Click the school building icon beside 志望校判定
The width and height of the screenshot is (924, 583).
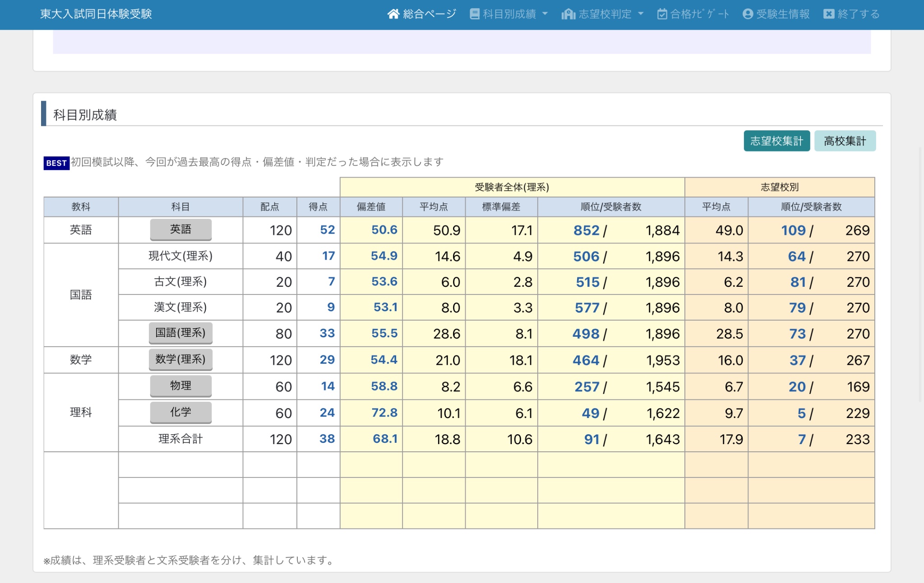click(x=568, y=14)
